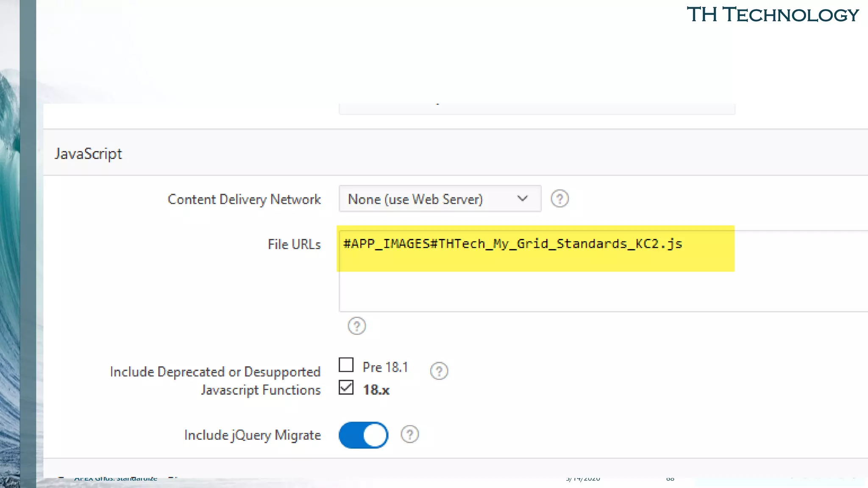Screen dimensions: 868x488
Task: Select the bold 18.x label text
Action: click(x=376, y=390)
